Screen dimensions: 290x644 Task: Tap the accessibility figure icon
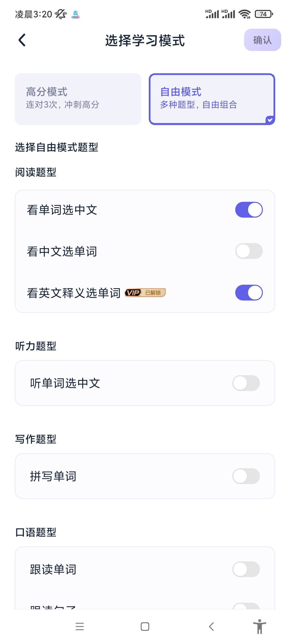[259, 627]
